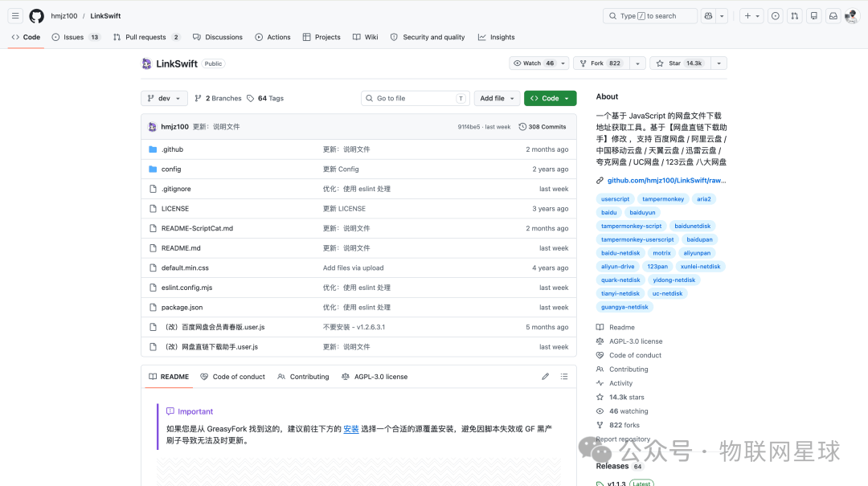Select the AGPL-3.0 license README tab
Screen dimensions: 868x486
[375, 377]
